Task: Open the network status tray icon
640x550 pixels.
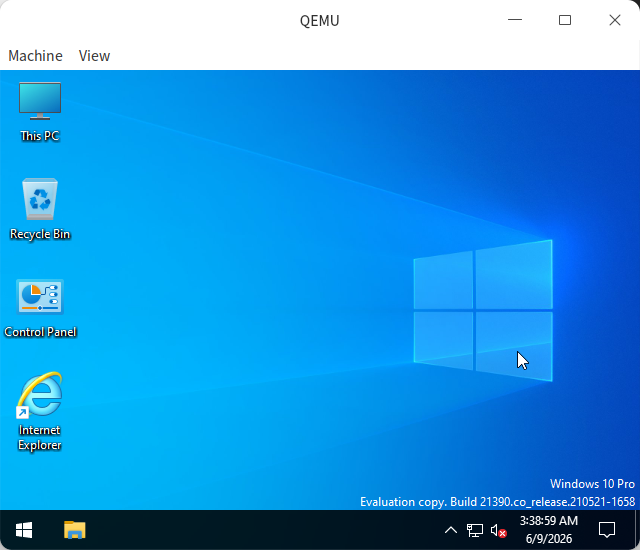Action: [x=475, y=530]
